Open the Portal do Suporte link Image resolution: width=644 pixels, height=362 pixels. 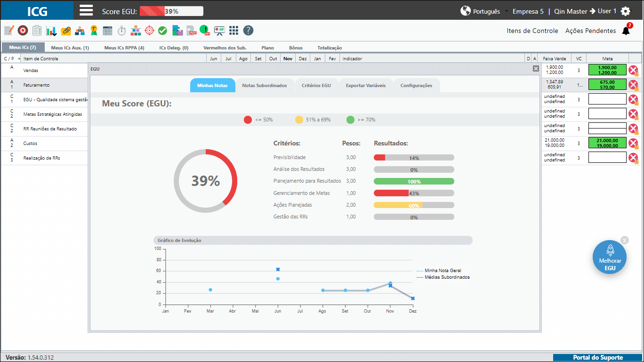pyautogui.click(x=598, y=358)
